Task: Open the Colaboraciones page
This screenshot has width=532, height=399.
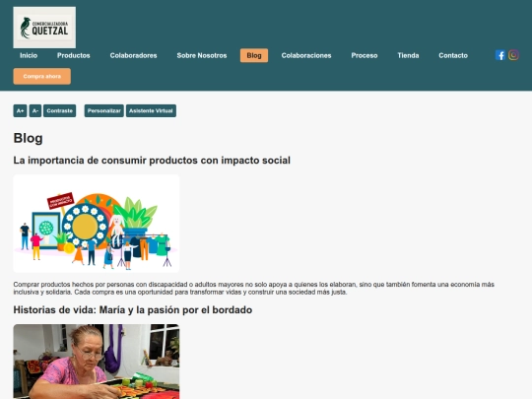Action: click(x=306, y=55)
